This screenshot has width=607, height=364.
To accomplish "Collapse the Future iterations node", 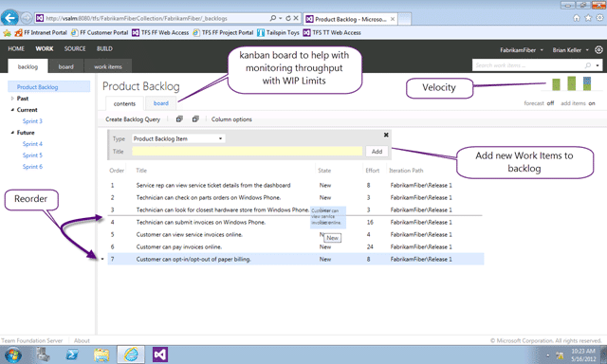I will 12,133.
